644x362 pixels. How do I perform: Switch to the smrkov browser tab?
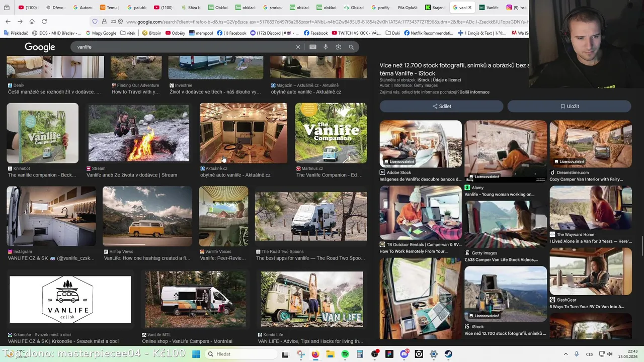[x=272, y=8]
